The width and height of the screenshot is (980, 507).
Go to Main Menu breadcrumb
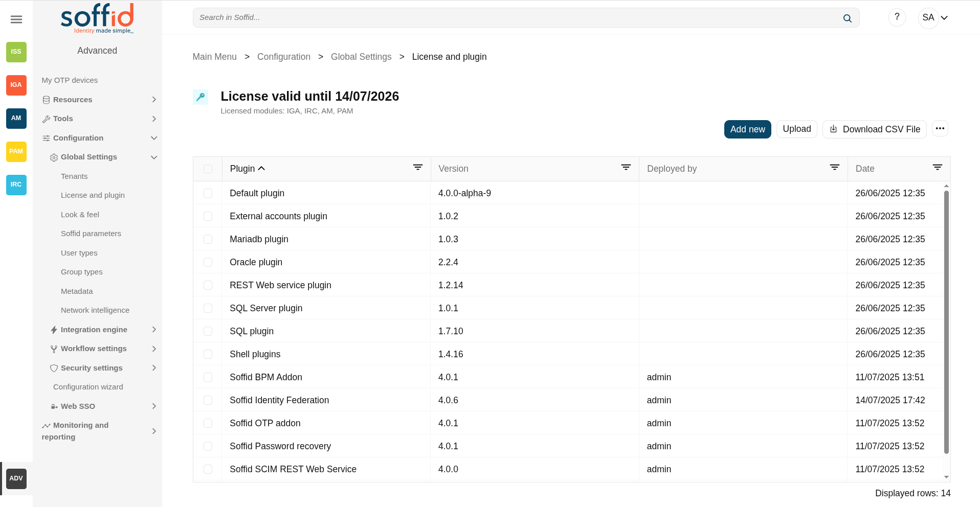[x=215, y=57]
